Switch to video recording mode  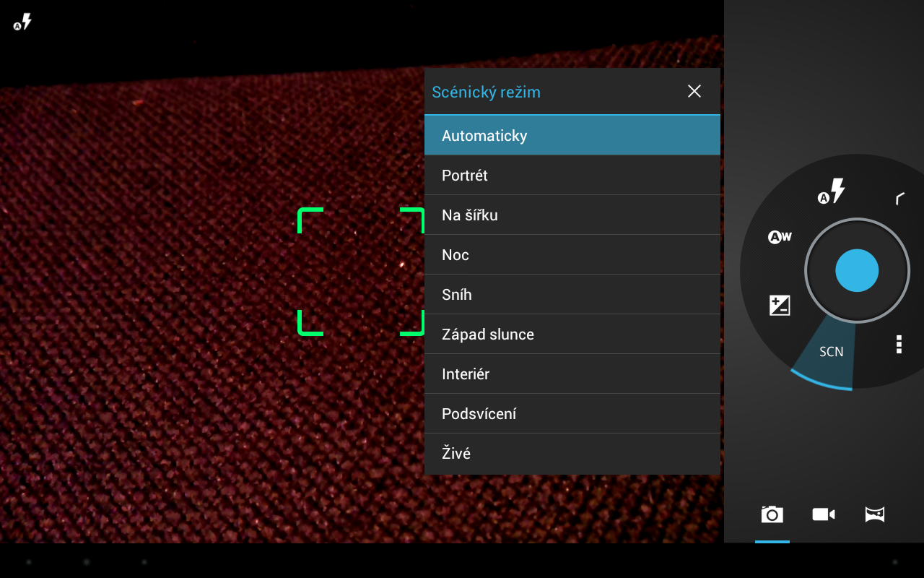823,514
